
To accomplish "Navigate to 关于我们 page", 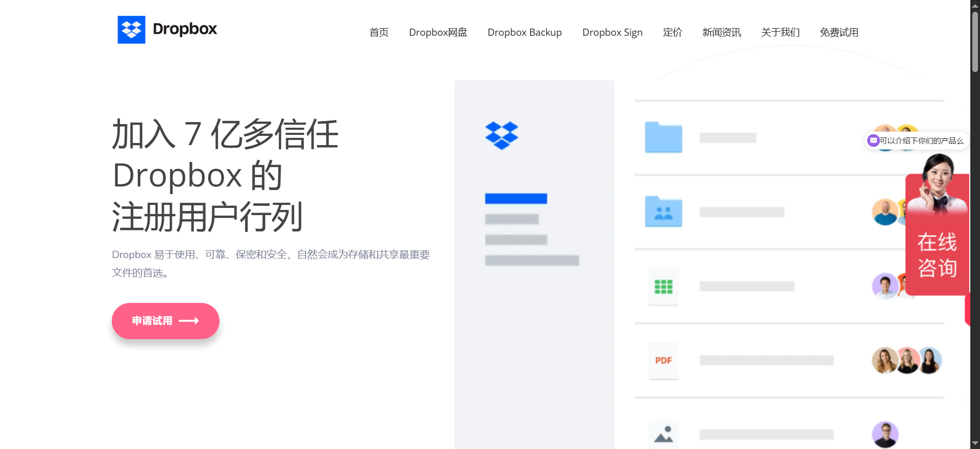I will click(x=780, y=33).
